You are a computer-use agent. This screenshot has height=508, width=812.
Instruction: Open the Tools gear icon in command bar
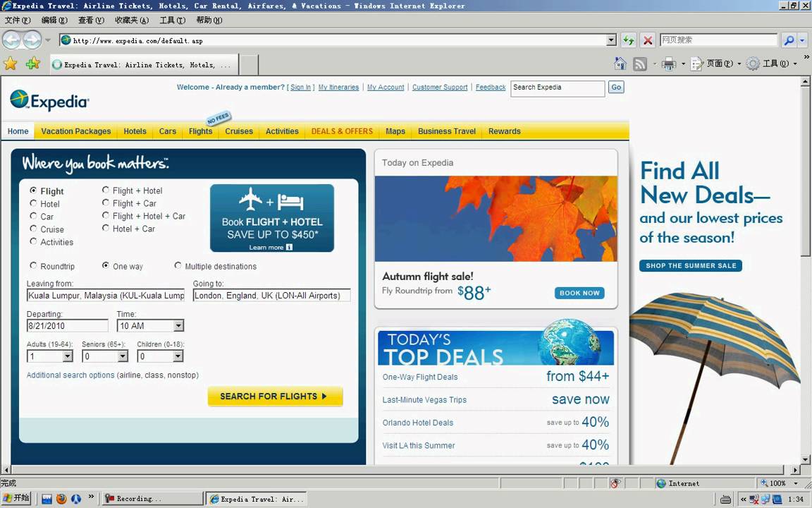[753, 64]
